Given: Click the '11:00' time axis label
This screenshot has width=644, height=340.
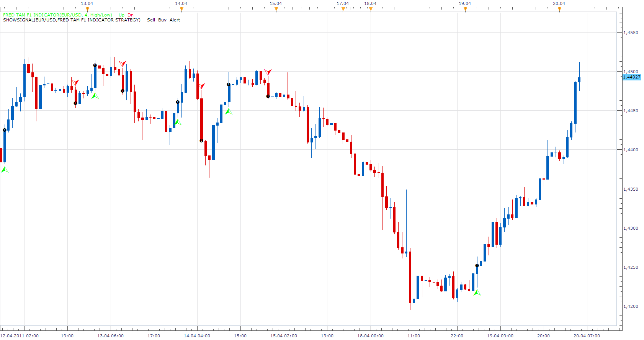Looking at the screenshot, I should tap(414, 336).
